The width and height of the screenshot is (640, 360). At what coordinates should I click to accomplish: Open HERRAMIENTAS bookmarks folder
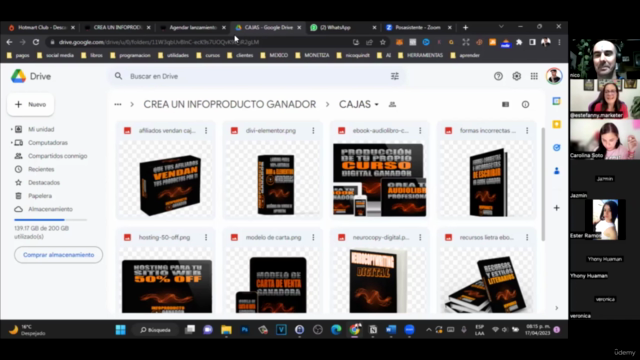[420, 55]
